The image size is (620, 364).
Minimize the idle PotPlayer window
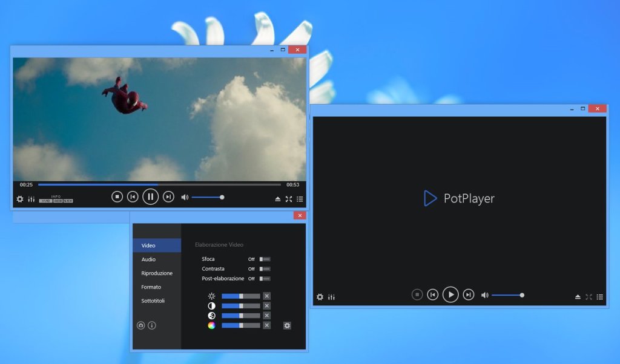(x=572, y=109)
